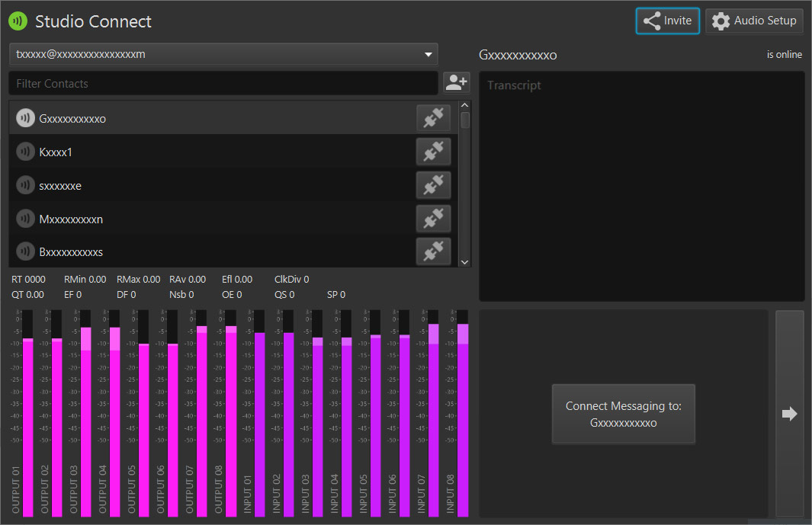Click the add contact icon
This screenshot has height=525, width=812.
(x=456, y=83)
